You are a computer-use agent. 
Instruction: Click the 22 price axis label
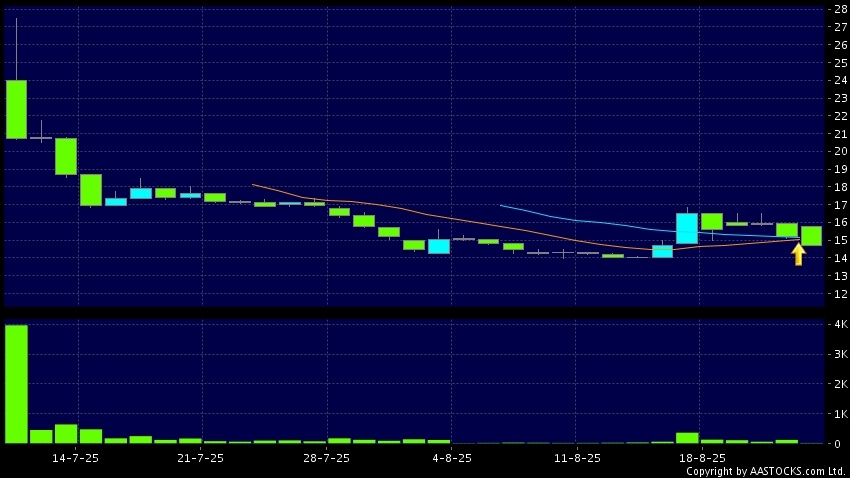pyautogui.click(x=841, y=116)
